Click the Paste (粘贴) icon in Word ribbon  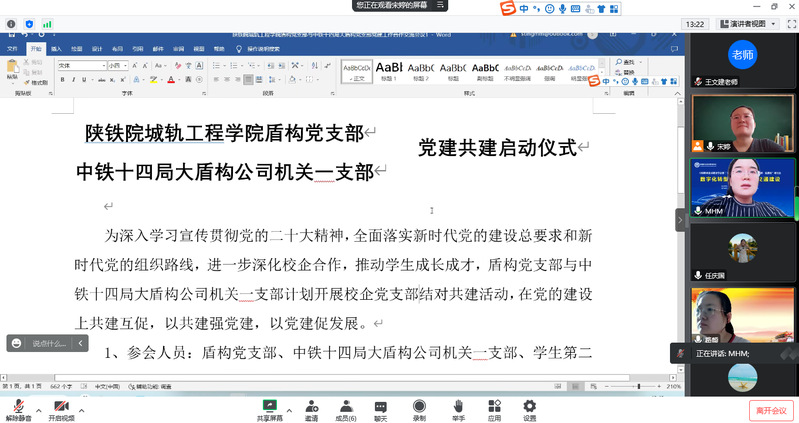click(12, 70)
